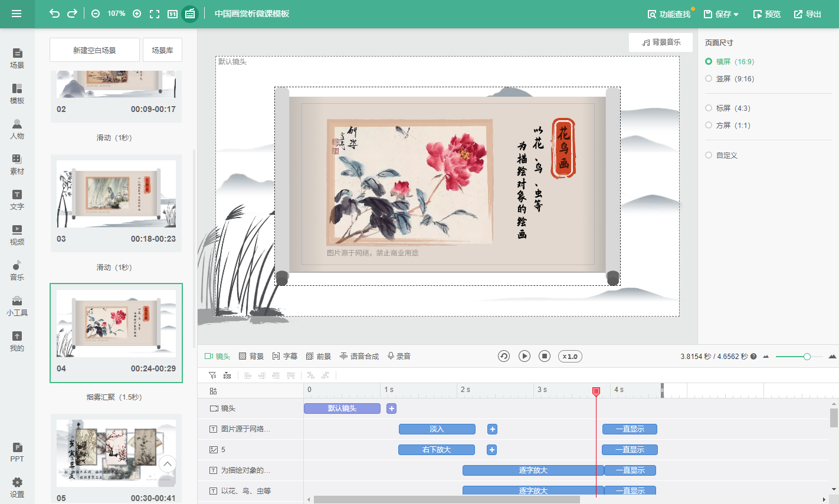839x504 pixels.
Task: Select 自定义 custom page size
Action: pos(722,155)
